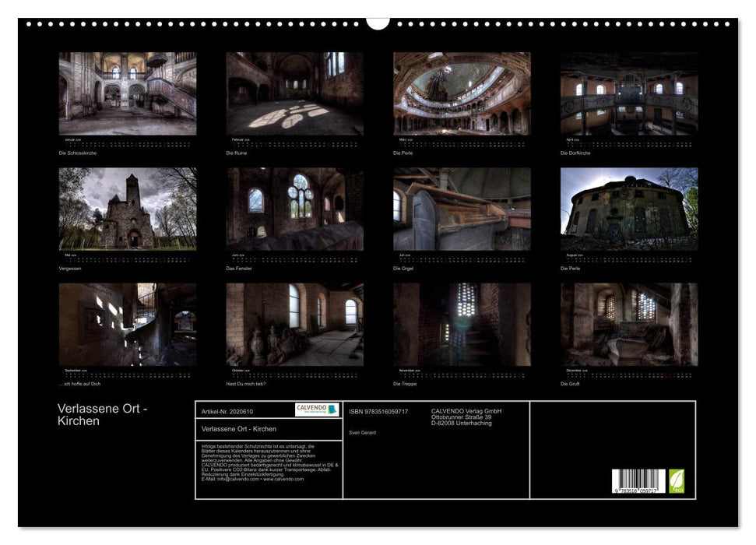Click the Sven Gerard author name

coord(362,432)
